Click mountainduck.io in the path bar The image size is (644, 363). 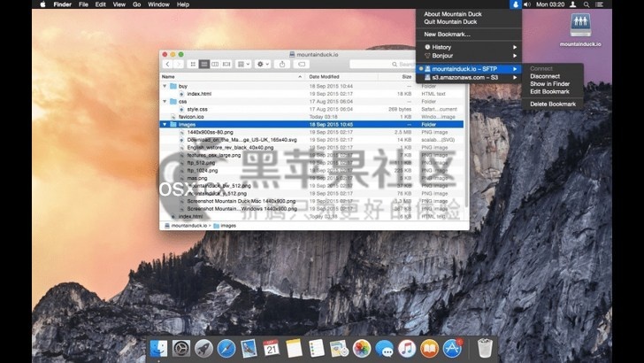(186, 226)
